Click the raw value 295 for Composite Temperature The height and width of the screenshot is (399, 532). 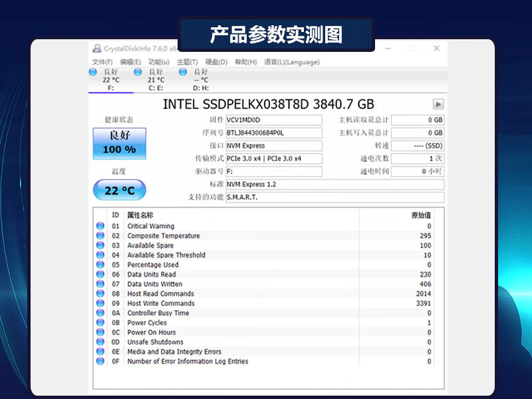426,235
